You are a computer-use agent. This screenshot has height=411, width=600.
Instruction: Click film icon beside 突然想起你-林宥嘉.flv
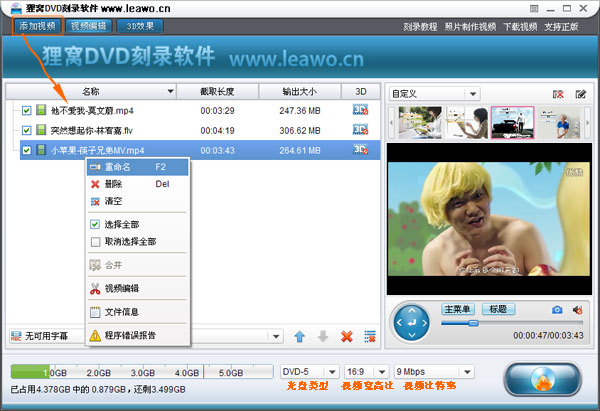pyautogui.click(x=41, y=130)
